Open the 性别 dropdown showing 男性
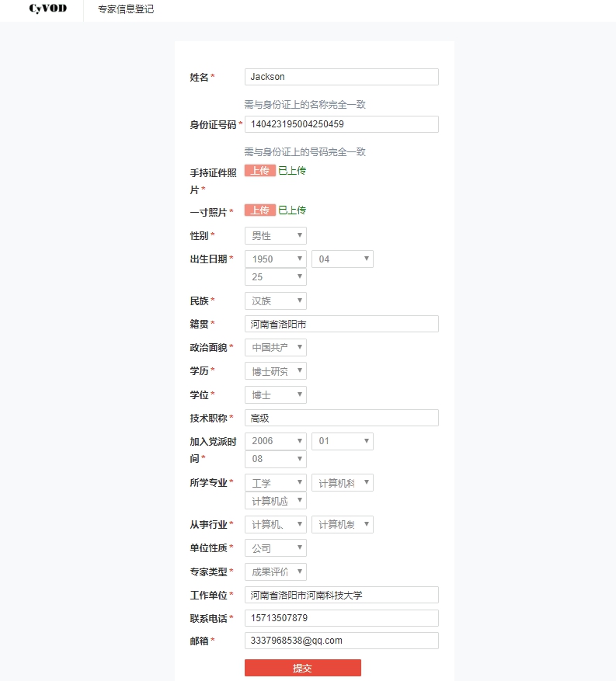This screenshot has width=616, height=681. coord(276,236)
